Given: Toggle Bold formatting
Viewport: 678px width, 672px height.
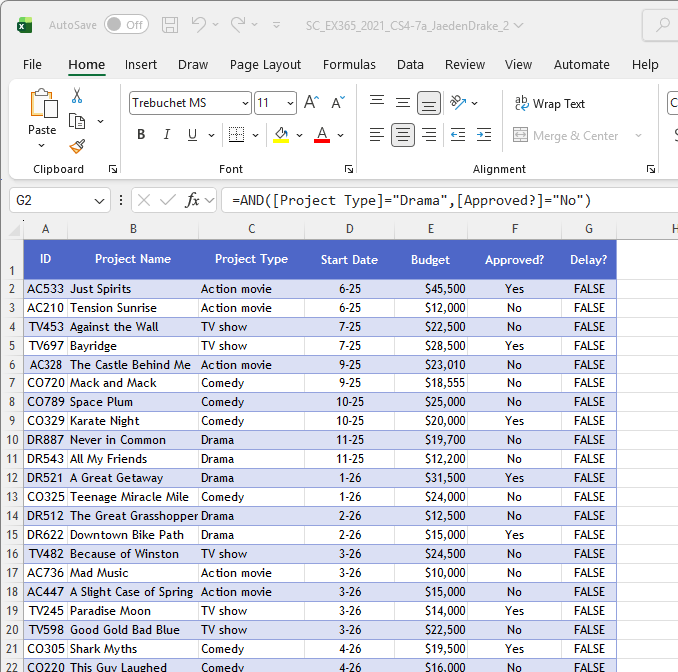Looking at the screenshot, I should (x=141, y=135).
